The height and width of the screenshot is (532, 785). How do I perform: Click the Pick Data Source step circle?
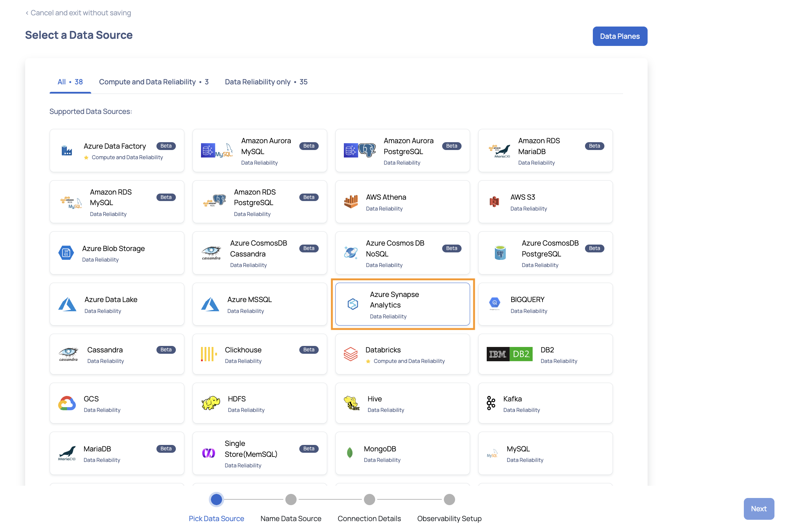[x=216, y=499]
